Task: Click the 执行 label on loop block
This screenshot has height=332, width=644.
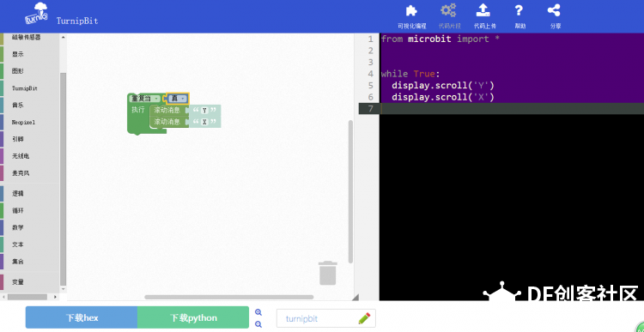Action: (138, 110)
